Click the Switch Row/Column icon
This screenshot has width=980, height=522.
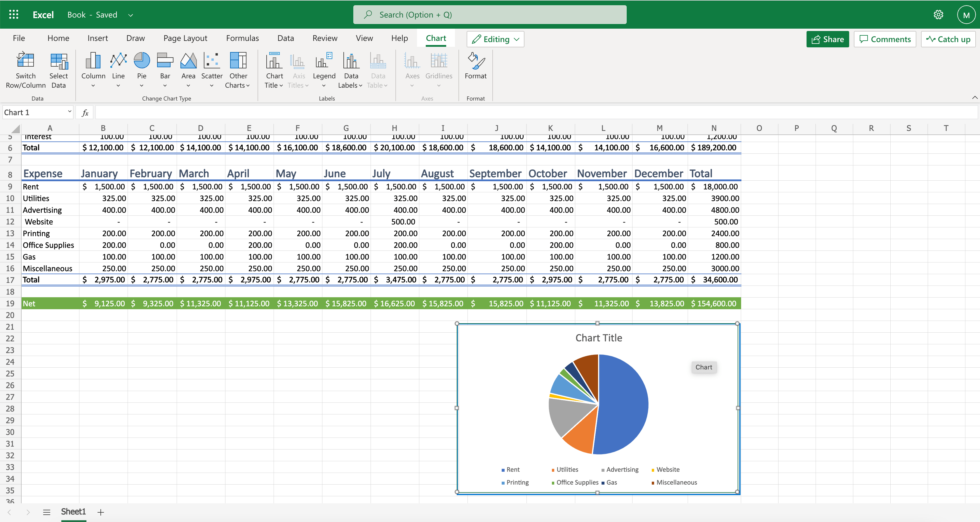[x=25, y=61]
